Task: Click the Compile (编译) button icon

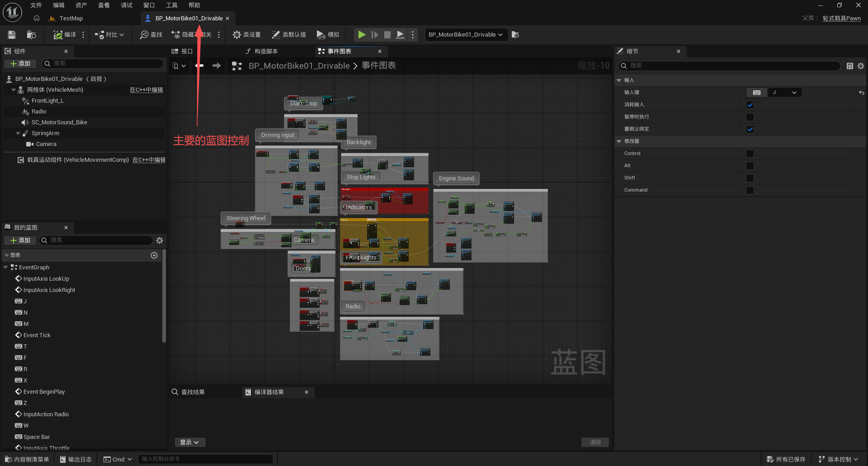Action: coord(58,35)
